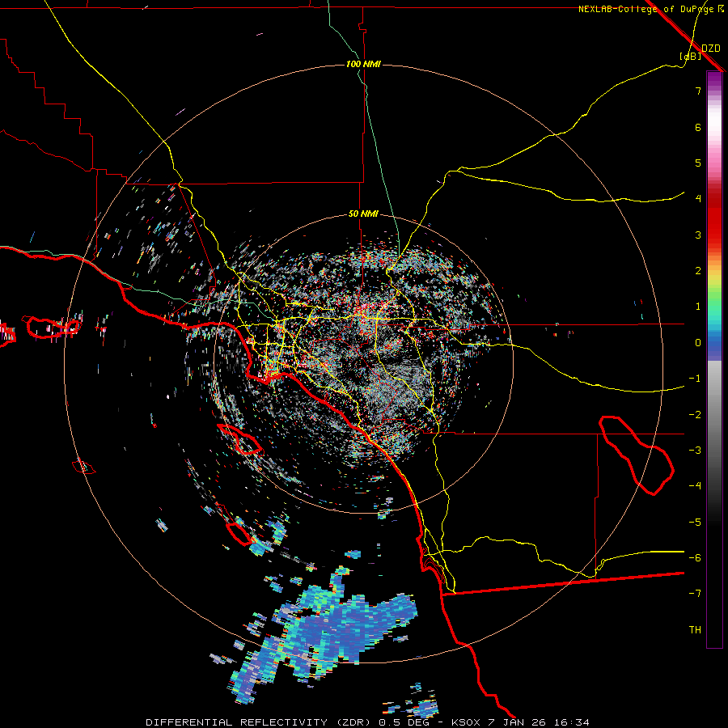This screenshot has width=728, height=728.
Task: Click the color scale value 1
Action: (698, 307)
